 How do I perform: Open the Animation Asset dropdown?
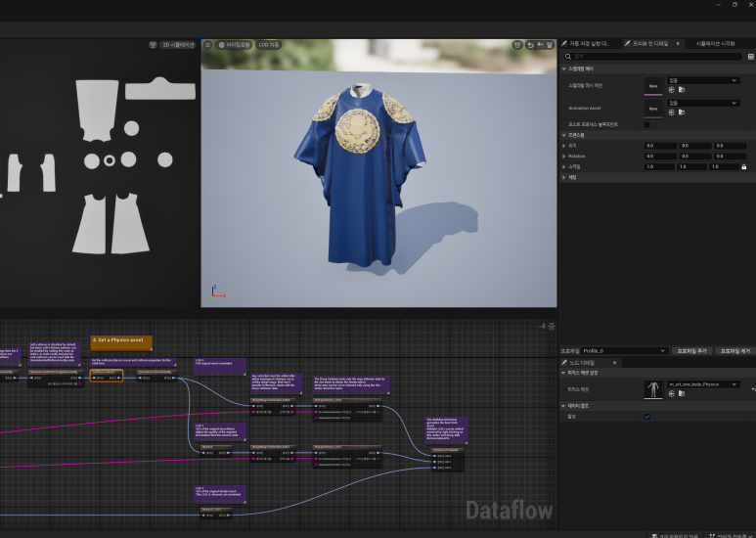[x=703, y=103]
